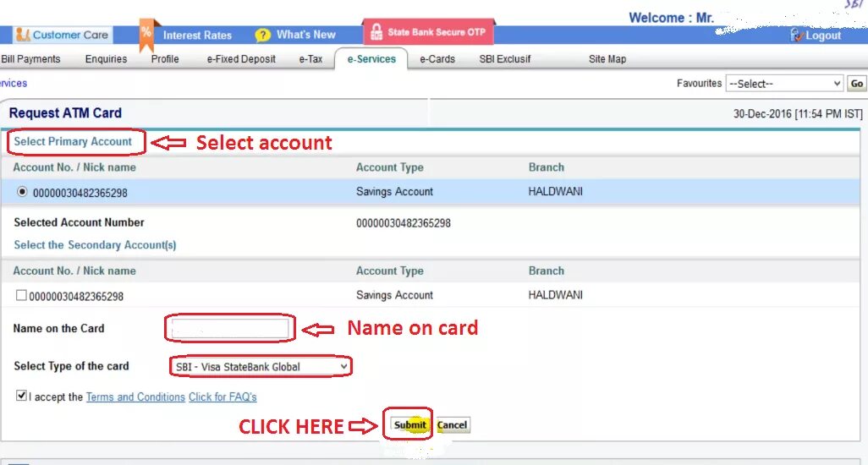Image resolution: width=868 pixels, height=465 pixels.
Task: Switch to the e-Services tab
Action: point(371,59)
